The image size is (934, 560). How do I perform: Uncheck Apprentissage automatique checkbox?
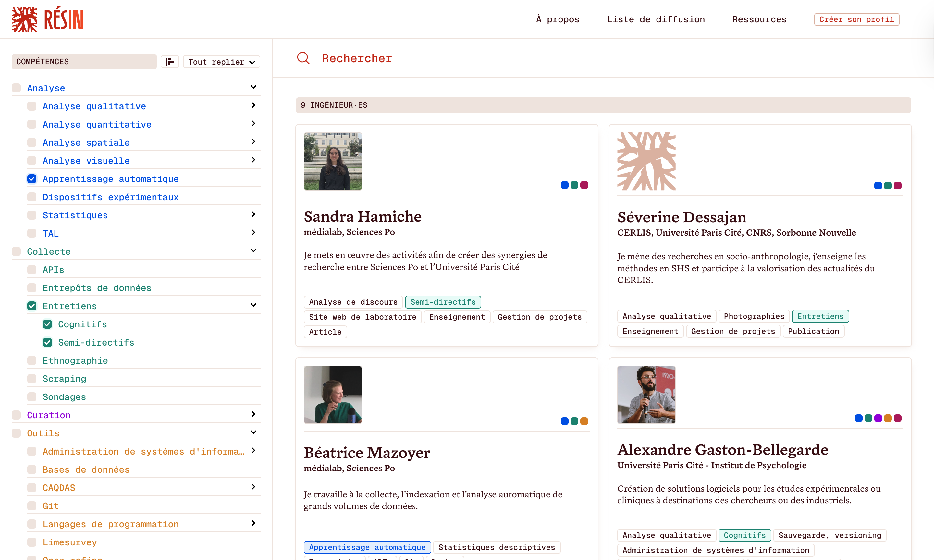pos(32,179)
